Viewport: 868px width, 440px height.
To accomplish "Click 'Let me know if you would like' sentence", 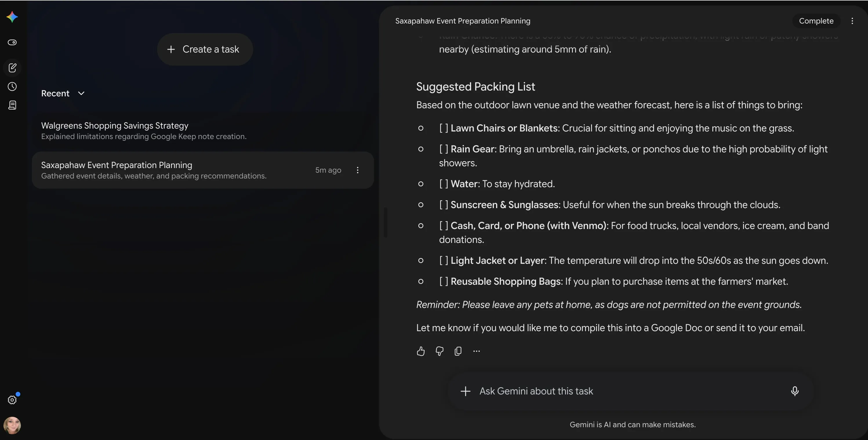I will pos(611,328).
